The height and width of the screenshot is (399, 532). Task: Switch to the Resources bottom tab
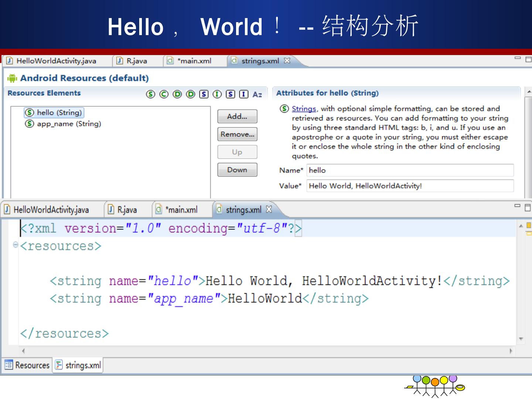(27, 365)
